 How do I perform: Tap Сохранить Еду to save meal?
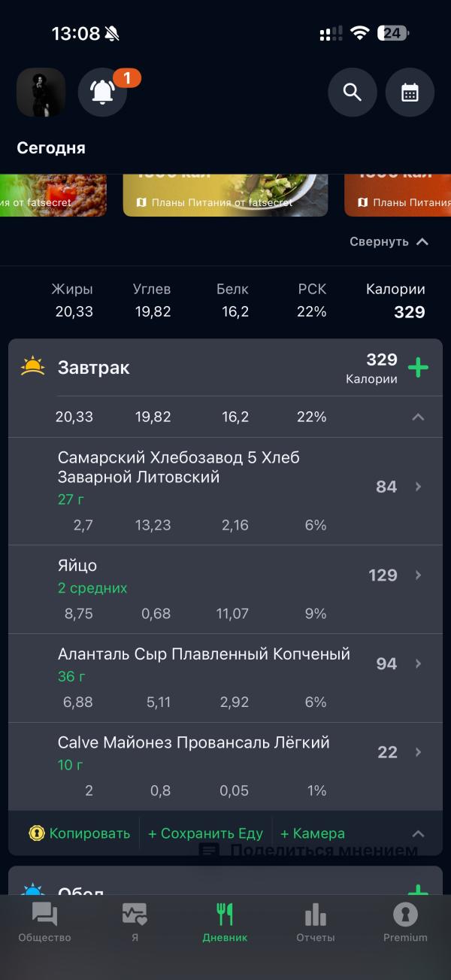[205, 833]
